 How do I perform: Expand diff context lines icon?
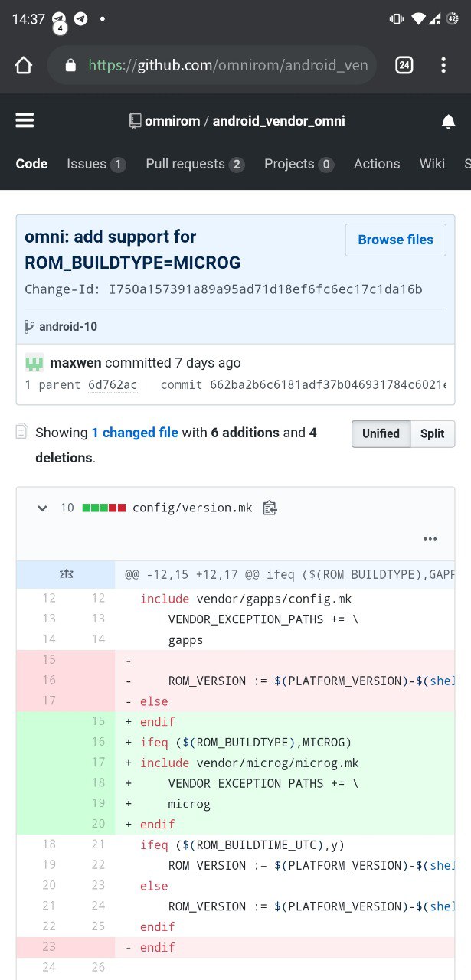(x=66, y=574)
